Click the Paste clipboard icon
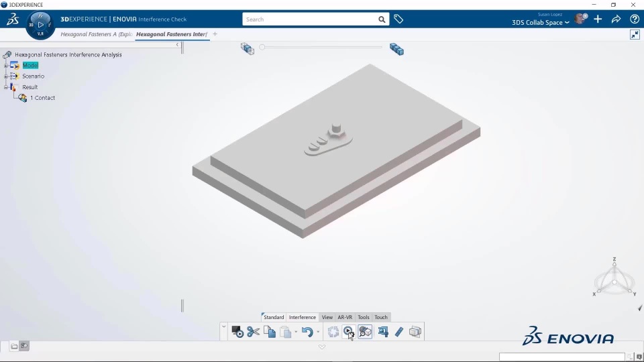 286,332
